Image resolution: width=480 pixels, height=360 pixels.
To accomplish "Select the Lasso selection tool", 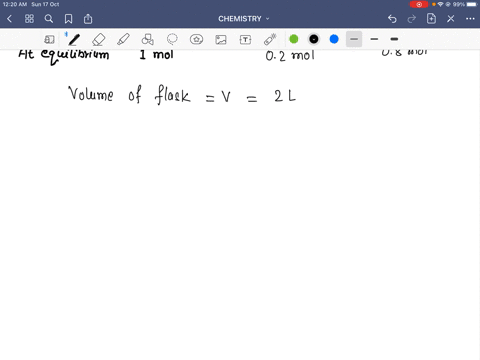I will tap(172, 39).
